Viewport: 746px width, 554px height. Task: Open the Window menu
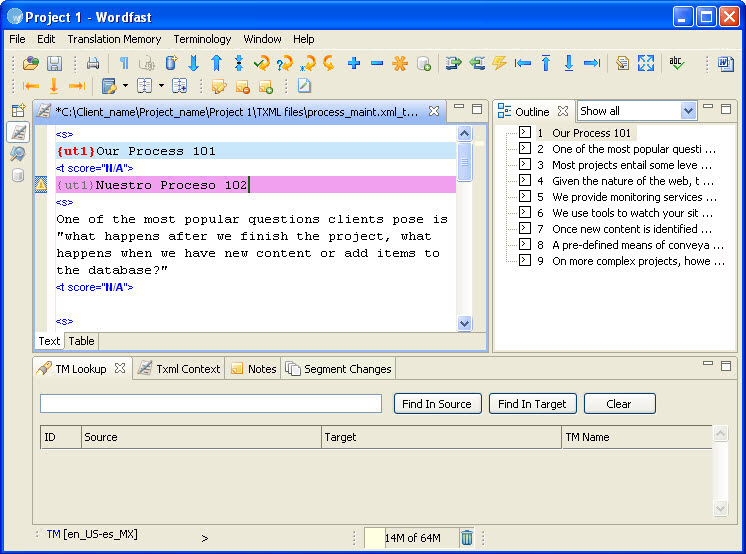262,39
